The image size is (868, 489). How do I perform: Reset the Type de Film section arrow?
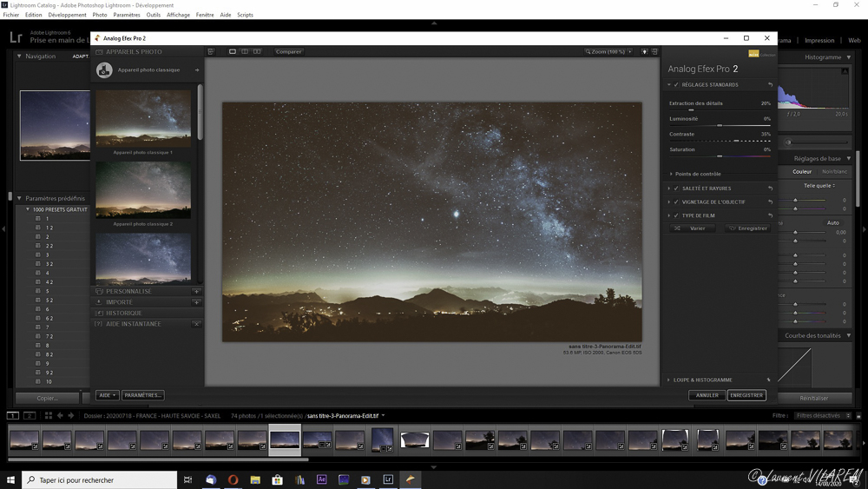tap(770, 215)
